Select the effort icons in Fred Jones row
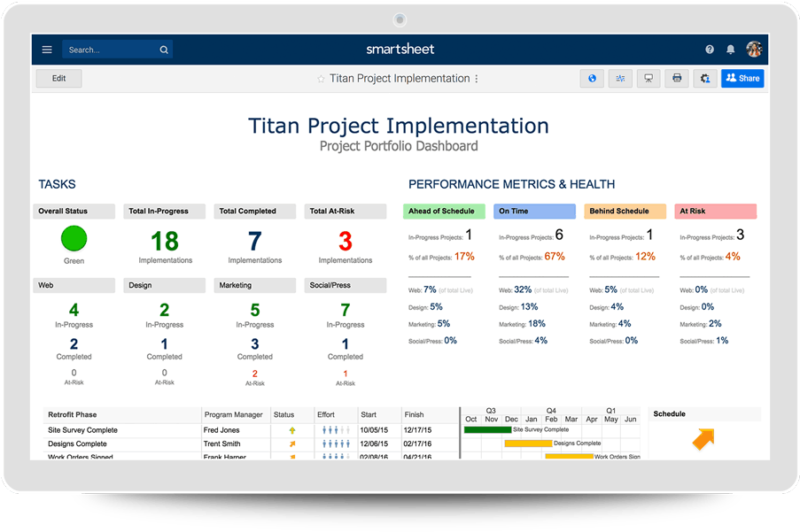Viewport: 800px width, 532px height. 337,430
